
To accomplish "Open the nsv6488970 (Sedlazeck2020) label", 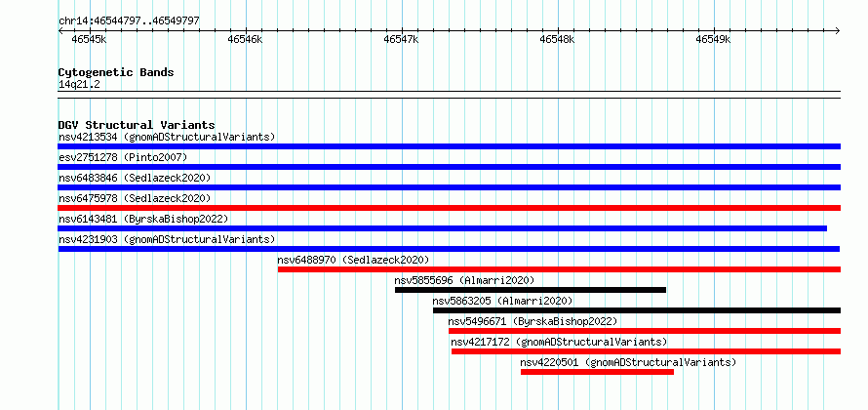I will 354,260.
